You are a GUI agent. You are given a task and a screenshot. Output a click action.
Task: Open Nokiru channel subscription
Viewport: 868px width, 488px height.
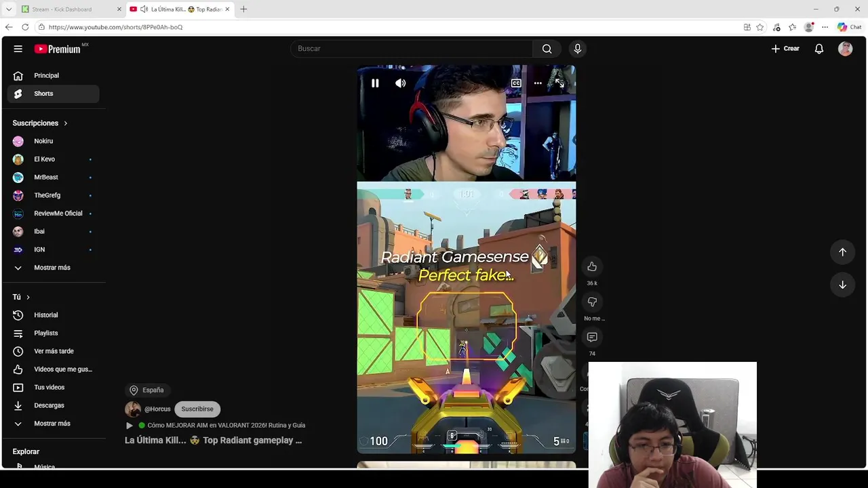[53, 141]
